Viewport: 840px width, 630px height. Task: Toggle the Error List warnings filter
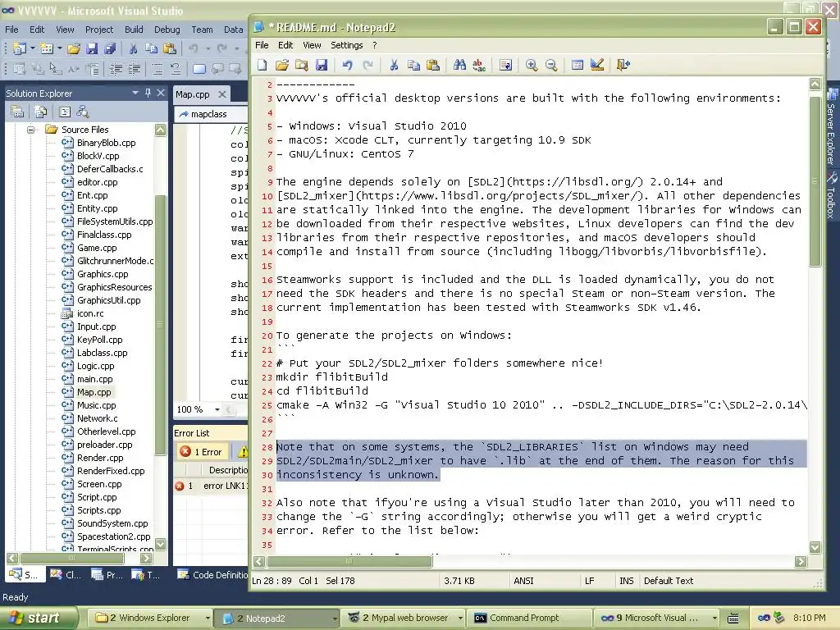(x=242, y=452)
